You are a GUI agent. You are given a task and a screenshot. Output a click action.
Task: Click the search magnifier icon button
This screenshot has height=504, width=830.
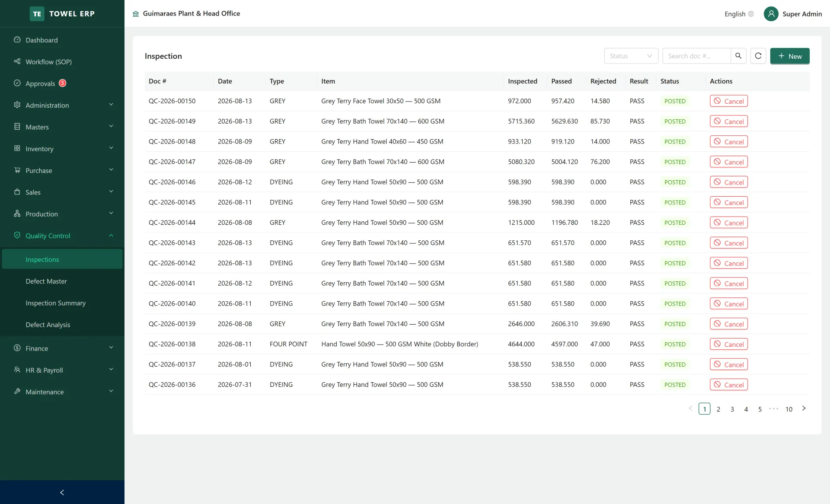click(x=738, y=56)
